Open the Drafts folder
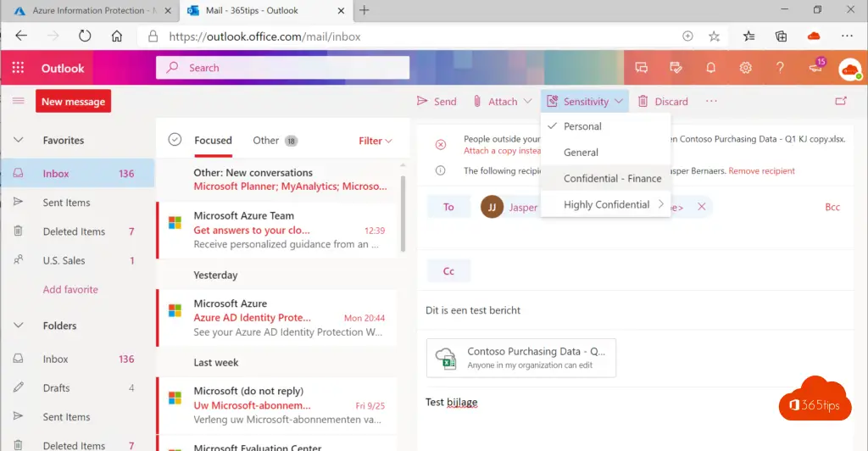Viewport: 868px width, 451px height. (x=77, y=388)
